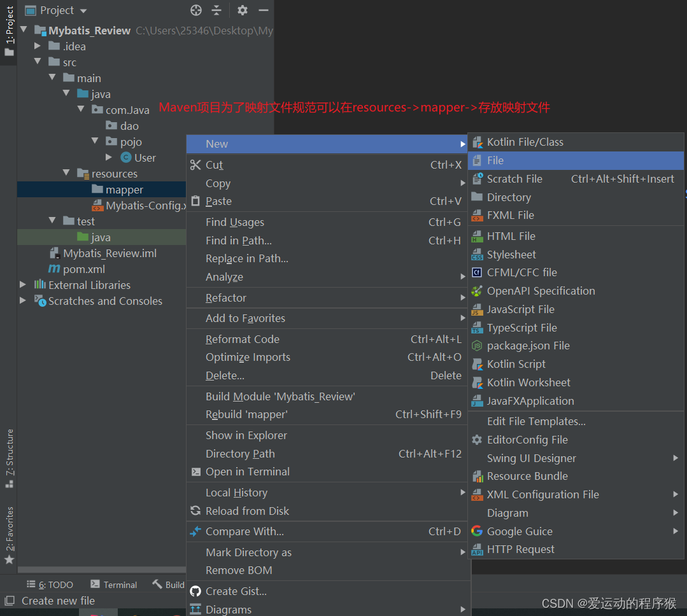Expand the .idea folder

tap(38, 46)
